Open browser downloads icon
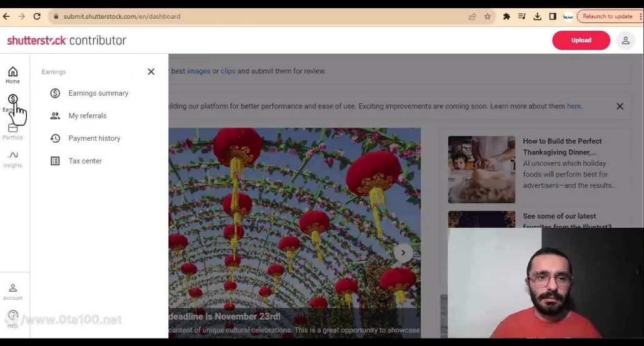 537,16
